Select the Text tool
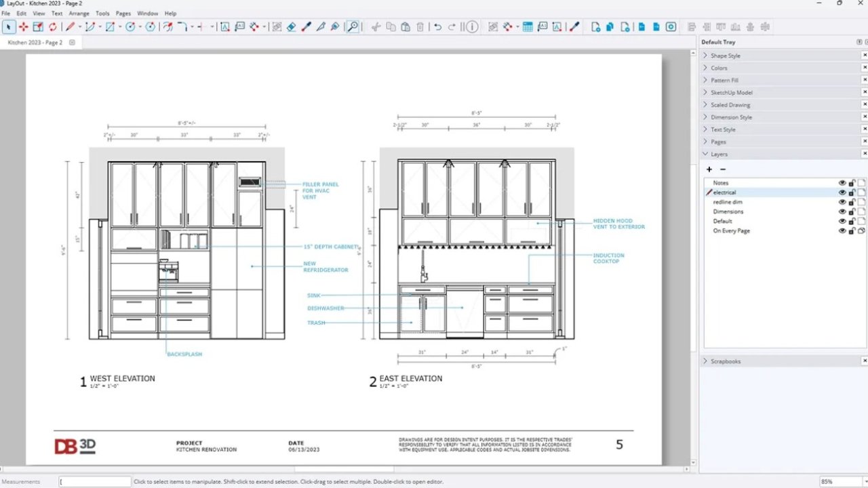This screenshot has width=868, height=488. (226, 27)
